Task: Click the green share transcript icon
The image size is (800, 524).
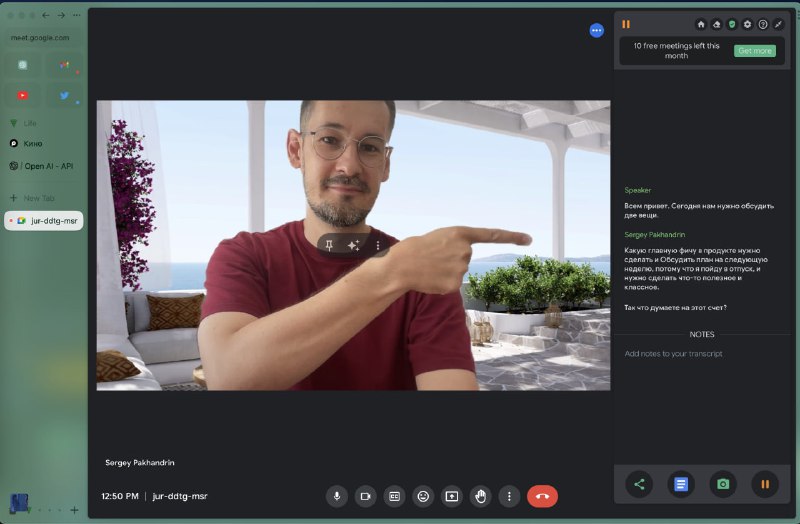Action: pos(639,485)
